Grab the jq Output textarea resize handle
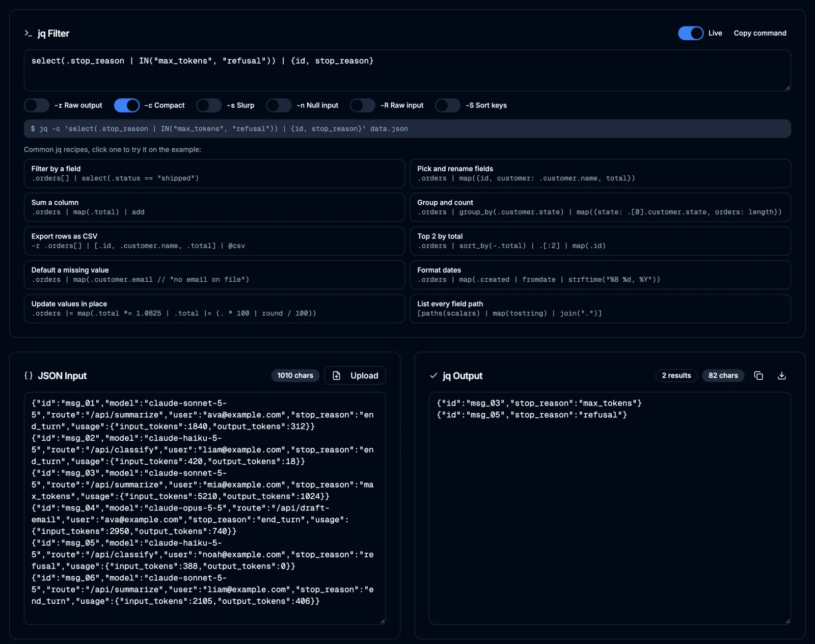Screen dimensions: 815x644 [787, 621]
